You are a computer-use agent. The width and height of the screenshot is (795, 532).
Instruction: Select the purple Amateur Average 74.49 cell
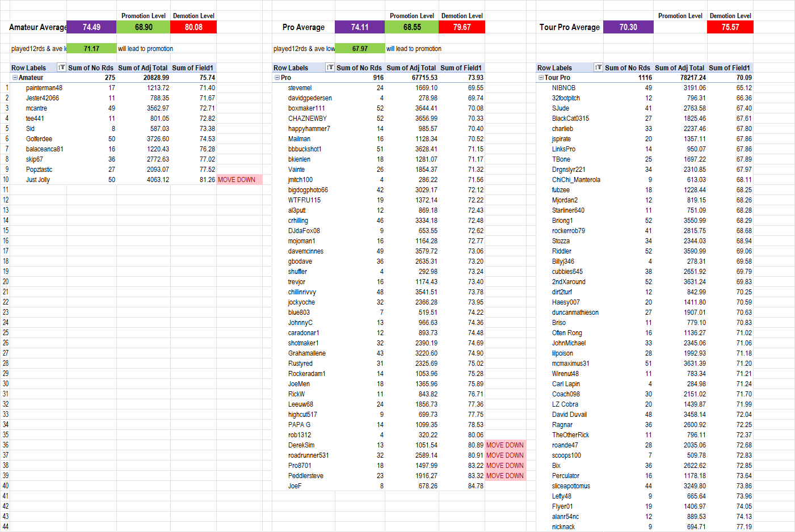[x=91, y=27]
